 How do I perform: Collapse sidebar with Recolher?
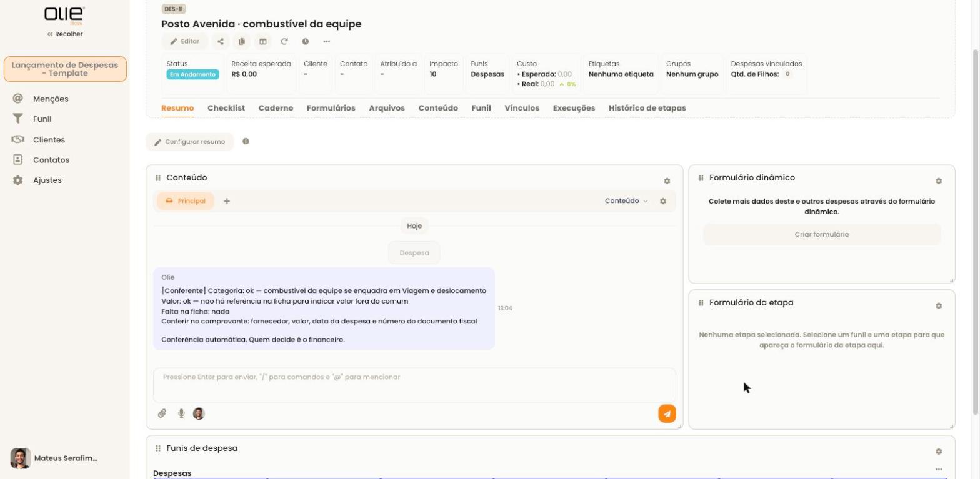point(65,34)
